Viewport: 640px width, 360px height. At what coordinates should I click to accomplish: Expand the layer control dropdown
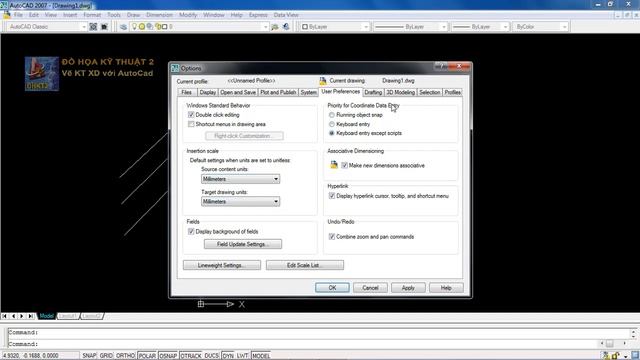(x=265, y=27)
